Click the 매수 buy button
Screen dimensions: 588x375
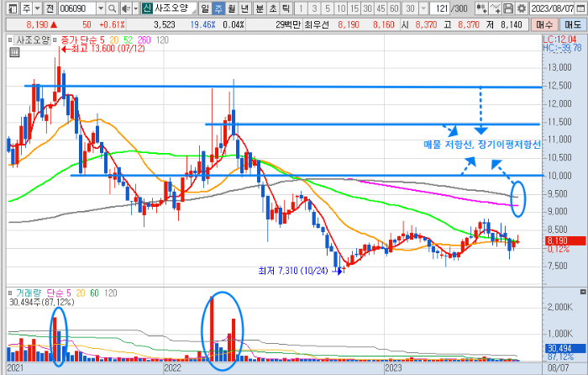tap(544, 24)
